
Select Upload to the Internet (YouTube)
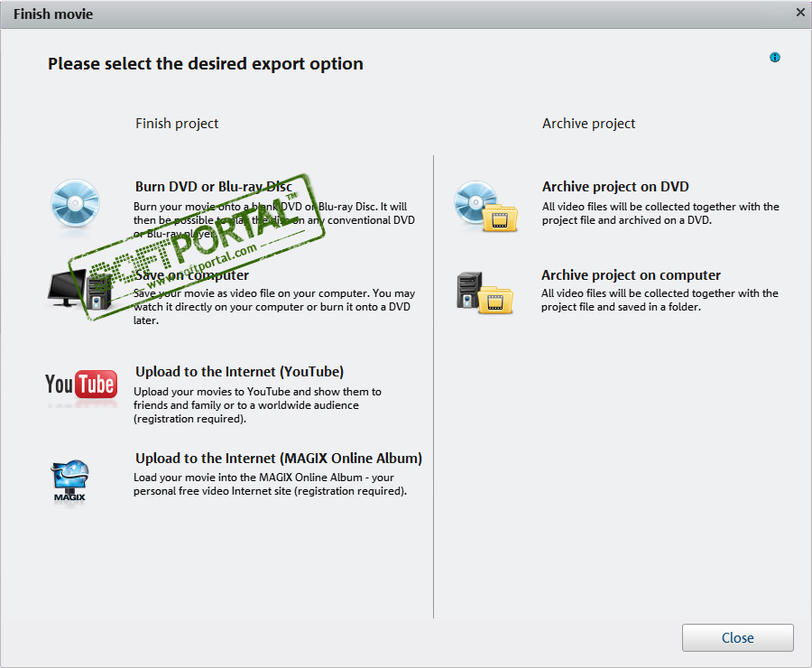tap(240, 372)
